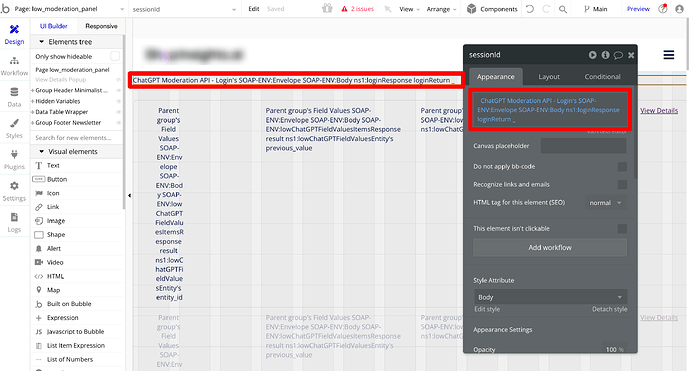Viewport: 689px width, 371px height.
Task: Switch to the Layout tab
Action: click(x=549, y=76)
